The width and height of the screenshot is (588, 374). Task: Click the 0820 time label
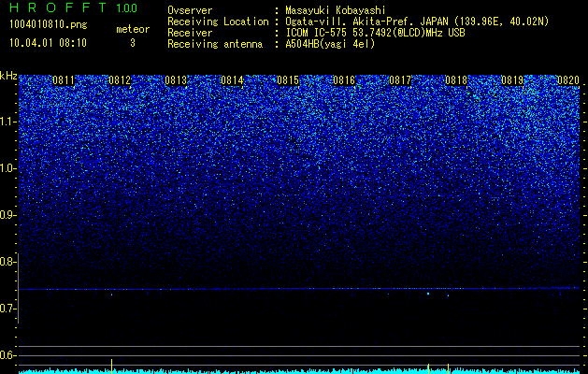[568, 80]
